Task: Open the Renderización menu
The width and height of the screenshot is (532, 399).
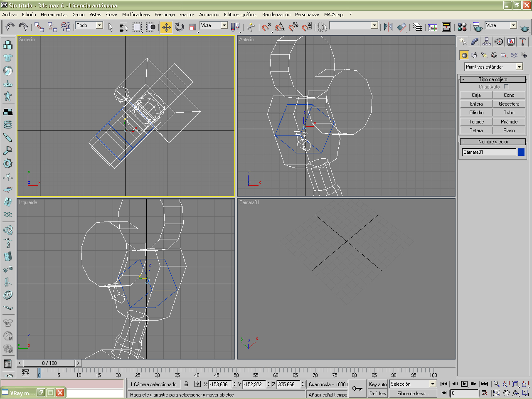Action: point(276,15)
